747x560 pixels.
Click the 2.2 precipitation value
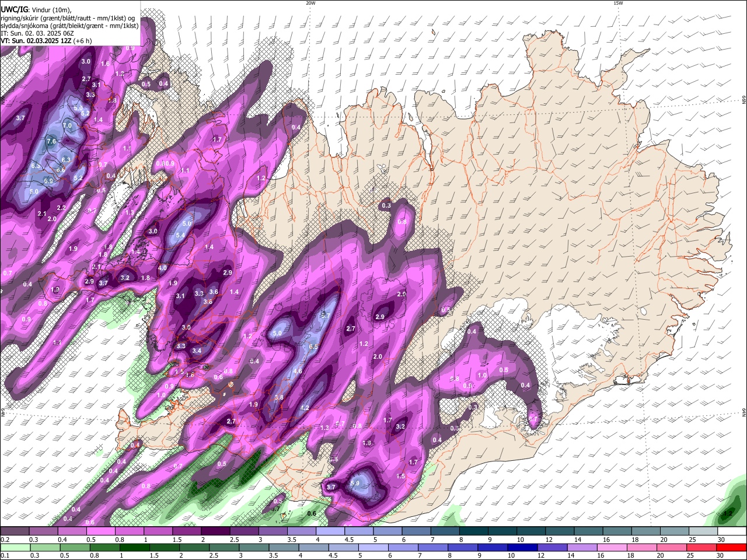[x=61, y=208]
